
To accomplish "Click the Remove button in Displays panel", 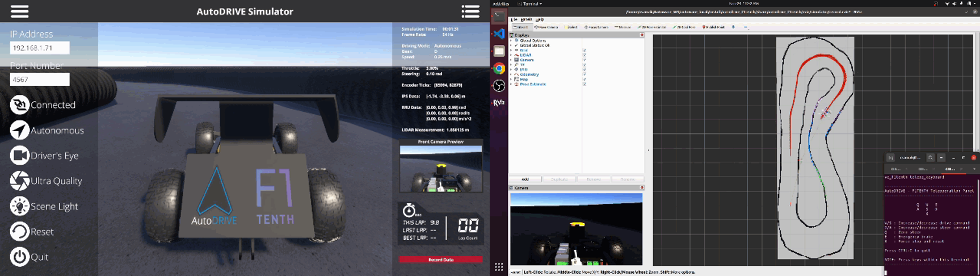I will pos(593,179).
